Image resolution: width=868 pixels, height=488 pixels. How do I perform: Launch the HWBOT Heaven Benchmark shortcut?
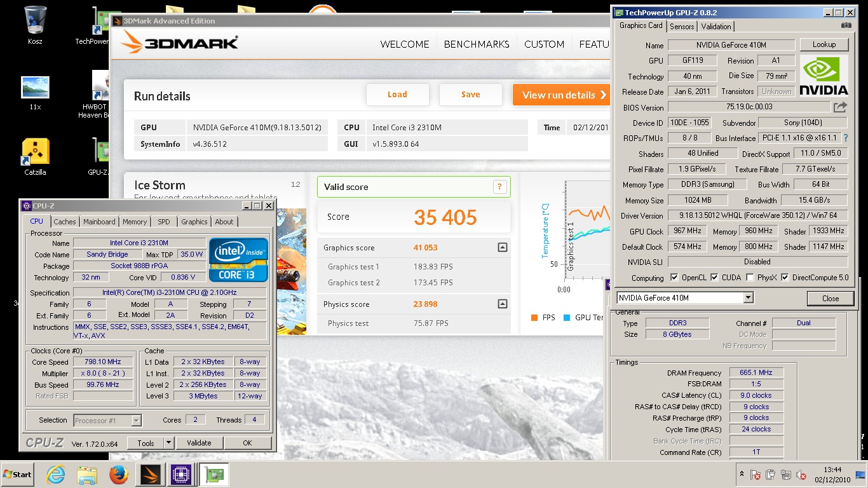coord(95,95)
